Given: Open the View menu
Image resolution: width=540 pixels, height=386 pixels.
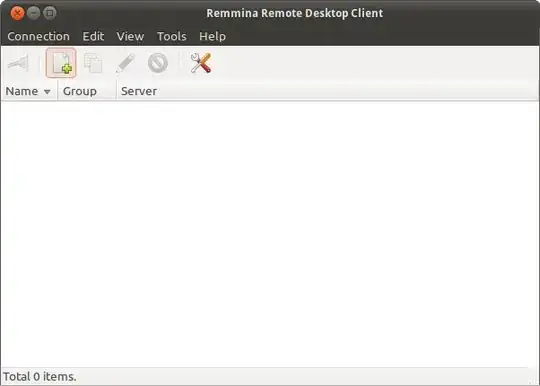Looking at the screenshot, I should [130, 36].
